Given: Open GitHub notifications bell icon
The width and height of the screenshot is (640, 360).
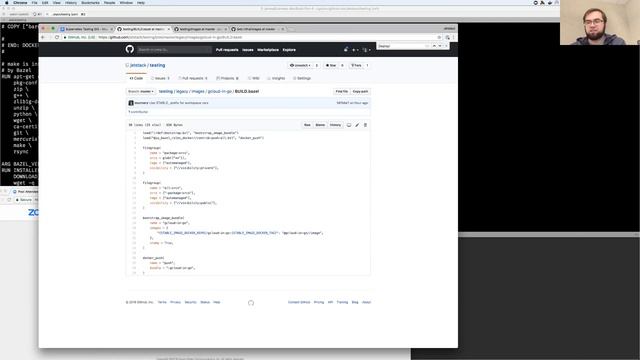Looking at the screenshot, I should (346, 49).
